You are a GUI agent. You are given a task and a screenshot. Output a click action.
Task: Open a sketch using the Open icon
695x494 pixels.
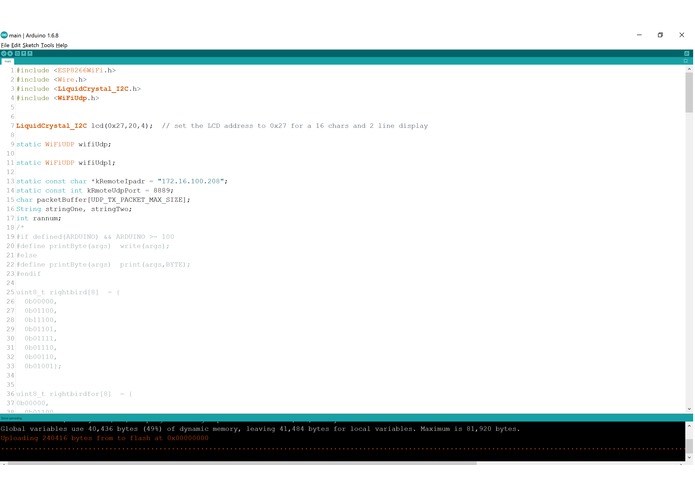point(23,53)
